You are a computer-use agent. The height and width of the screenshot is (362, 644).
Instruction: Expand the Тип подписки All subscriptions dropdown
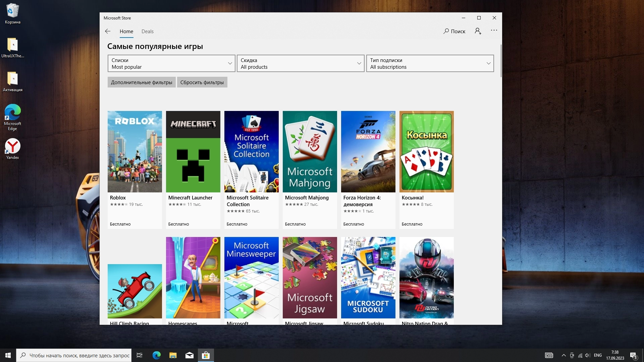430,63
